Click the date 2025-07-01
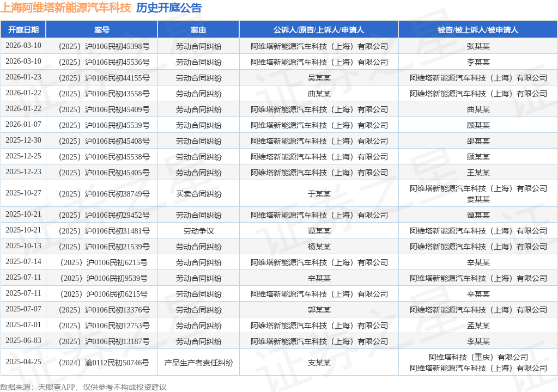The width and height of the screenshot is (558, 392). pyautogui.click(x=23, y=324)
